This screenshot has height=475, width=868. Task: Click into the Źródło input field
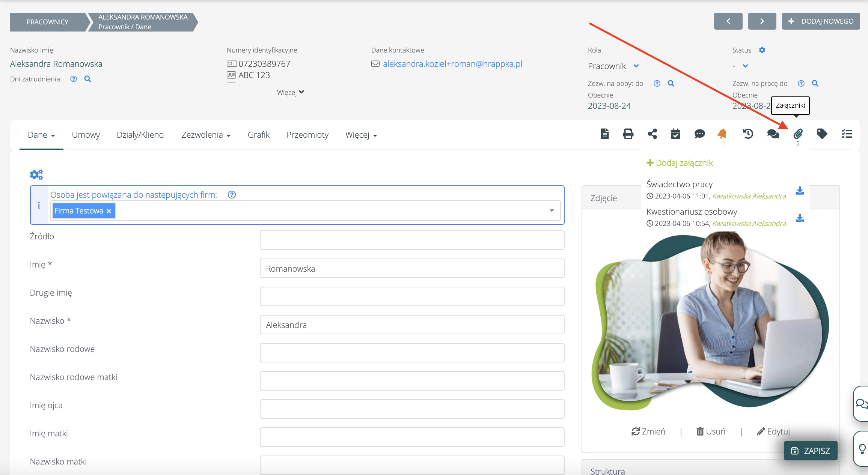pos(412,240)
